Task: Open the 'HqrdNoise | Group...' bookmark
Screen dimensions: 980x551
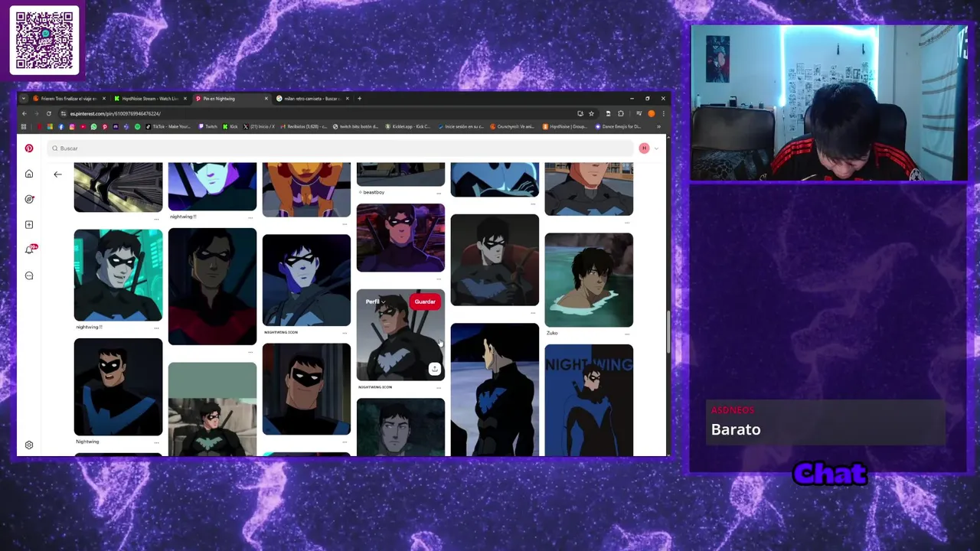Action: pyautogui.click(x=565, y=126)
